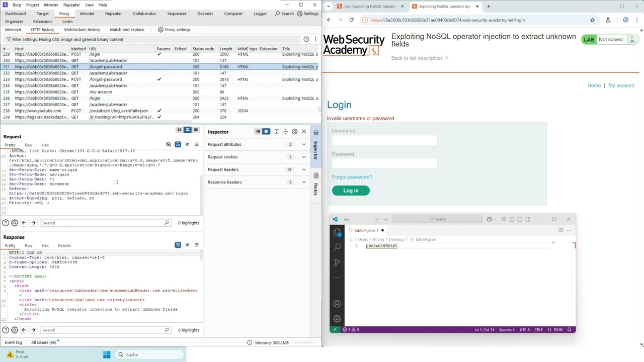
Task: Open Response search settings gear
Action: (x=15, y=330)
